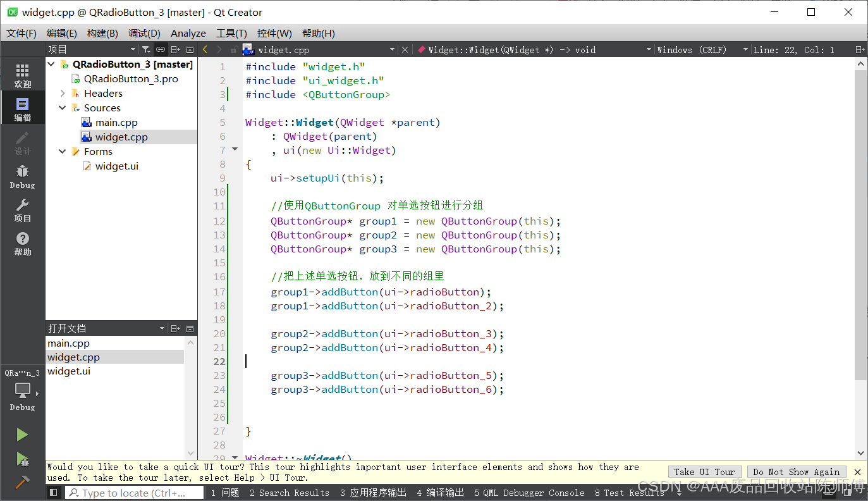Select widget.cpp in the Sources tree
868x501 pixels.
121,137
